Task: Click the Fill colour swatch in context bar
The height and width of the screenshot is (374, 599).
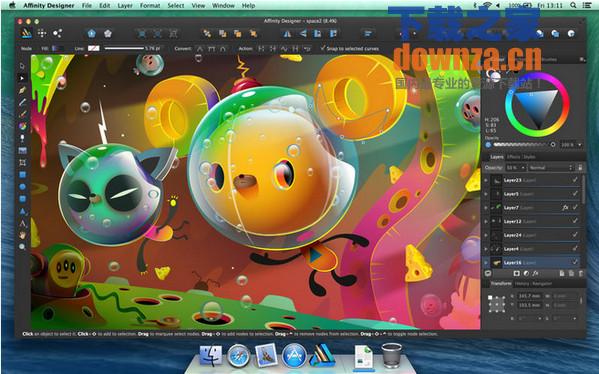Action: (x=58, y=48)
